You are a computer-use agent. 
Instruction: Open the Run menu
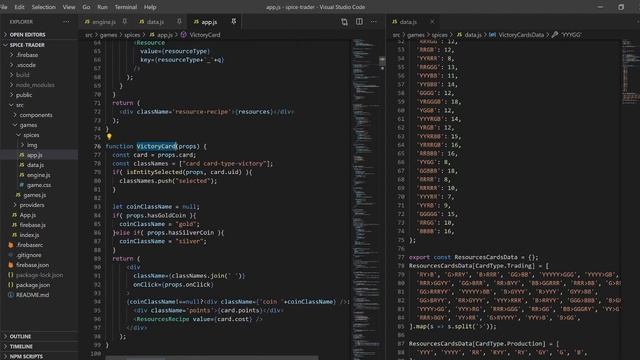click(102, 7)
